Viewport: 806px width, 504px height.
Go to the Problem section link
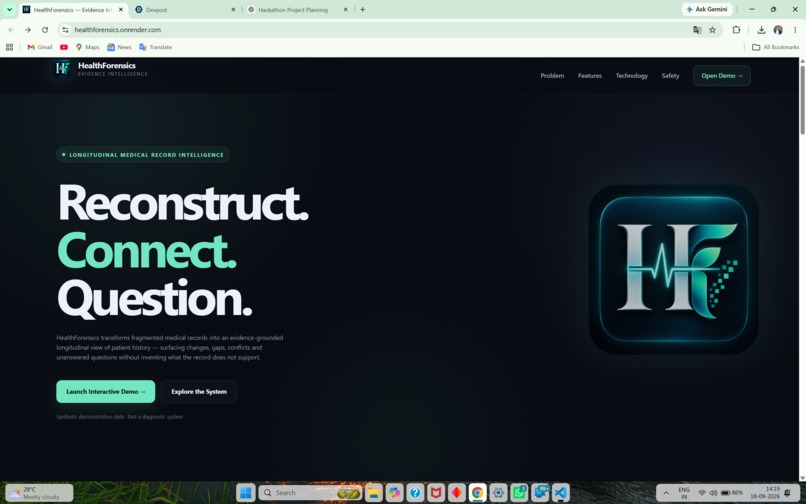[x=552, y=76]
